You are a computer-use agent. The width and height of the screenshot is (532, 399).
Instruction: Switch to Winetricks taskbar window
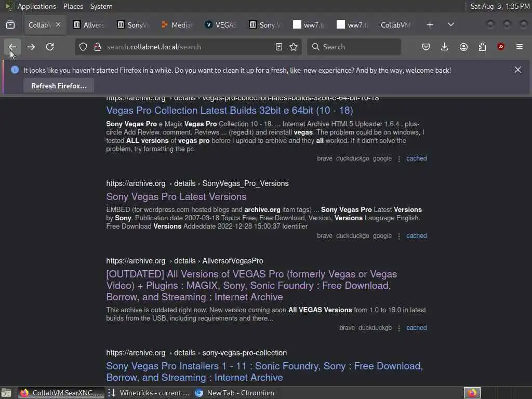(x=149, y=393)
